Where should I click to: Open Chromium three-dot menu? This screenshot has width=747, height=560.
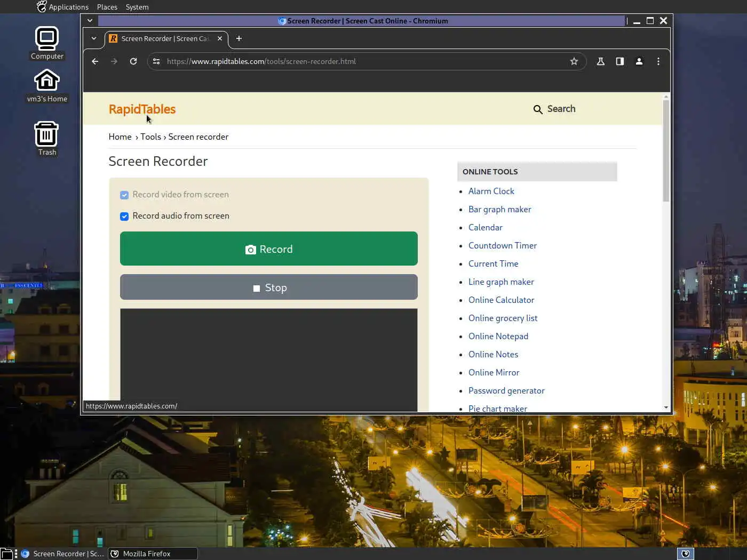(x=658, y=61)
